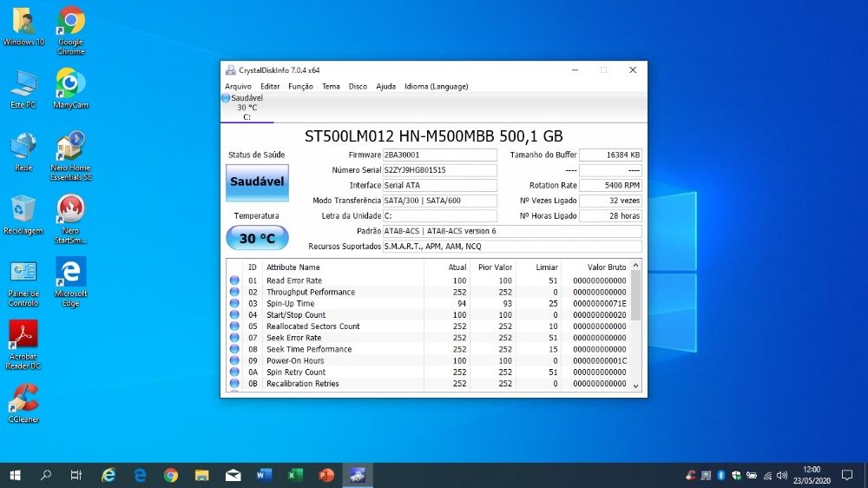Click status circle of Recalibration Retries row
The width and height of the screenshot is (868, 488).
click(x=234, y=383)
